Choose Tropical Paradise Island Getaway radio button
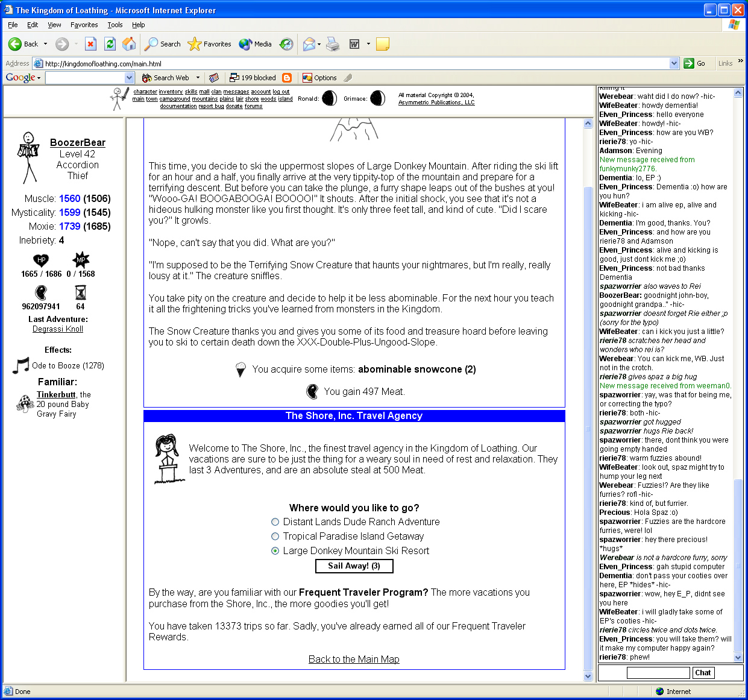The width and height of the screenshot is (748, 700). (x=275, y=537)
